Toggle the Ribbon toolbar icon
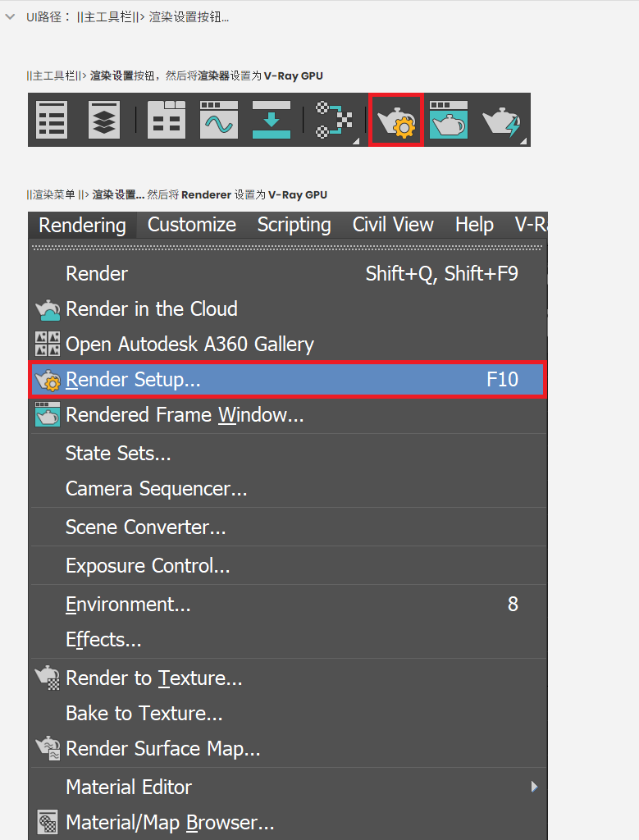The width and height of the screenshot is (639, 840). click(166, 120)
